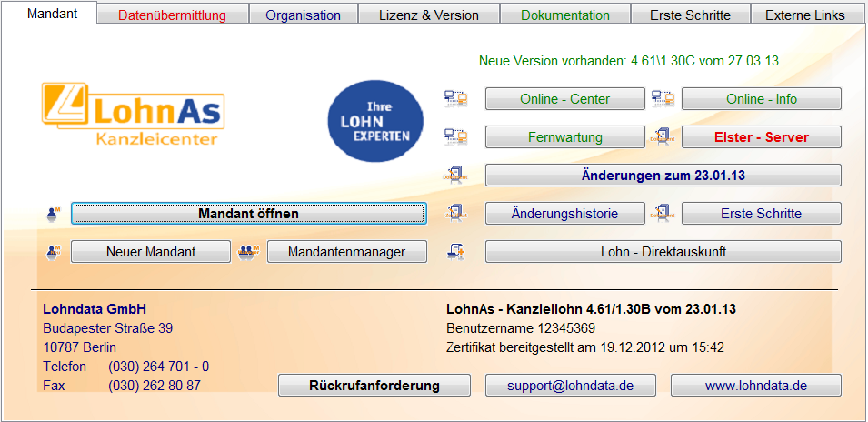Click the icon beside Änderungshistorie

pos(455,213)
